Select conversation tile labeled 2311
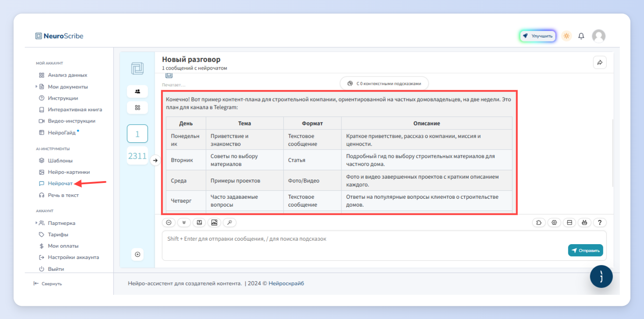This screenshot has height=319, width=644. pos(138,156)
